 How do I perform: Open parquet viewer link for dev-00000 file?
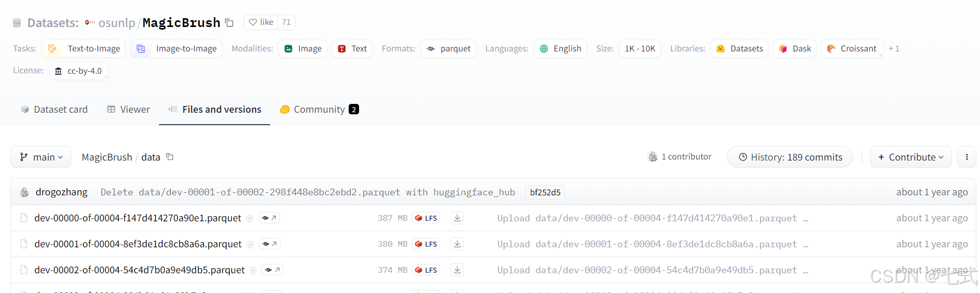269,218
